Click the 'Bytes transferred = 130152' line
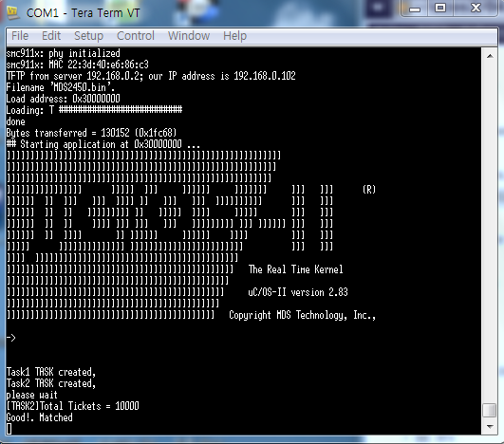Image resolution: width=504 pixels, height=444 pixels. click(92, 133)
